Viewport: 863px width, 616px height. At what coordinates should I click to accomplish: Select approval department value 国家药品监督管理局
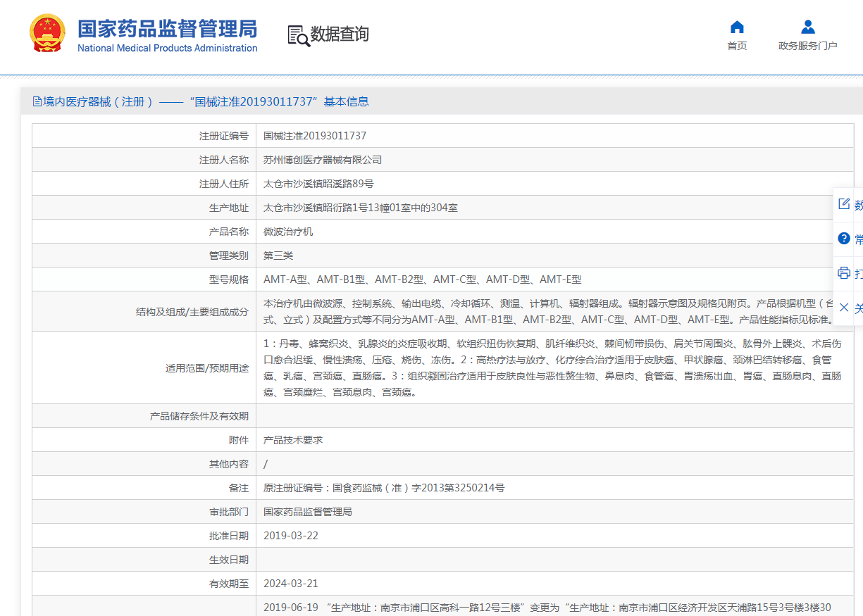308,512
